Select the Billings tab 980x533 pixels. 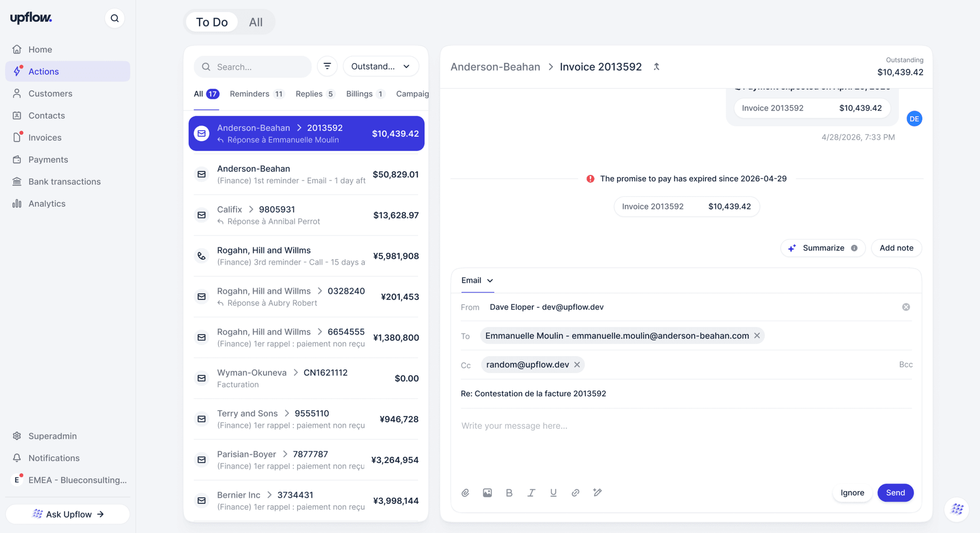(365, 94)
